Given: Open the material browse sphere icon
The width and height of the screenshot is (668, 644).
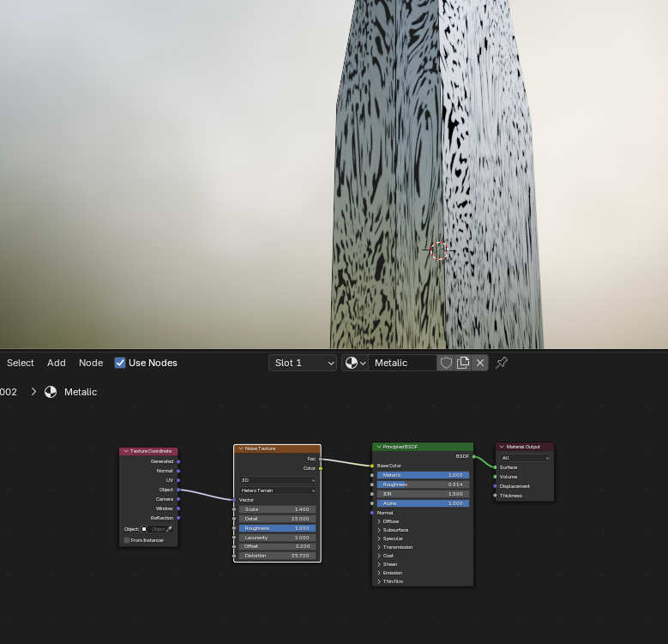Looking at the screenshot, I should (355, 363).
